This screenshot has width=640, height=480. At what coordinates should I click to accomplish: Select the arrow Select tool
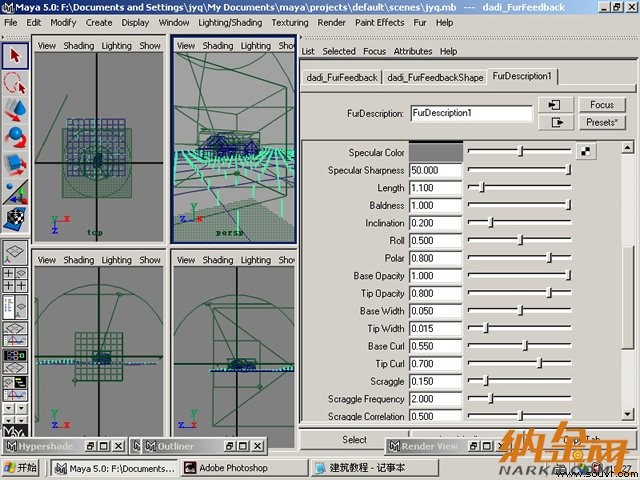pyautogui.click(x=15, y=56)
